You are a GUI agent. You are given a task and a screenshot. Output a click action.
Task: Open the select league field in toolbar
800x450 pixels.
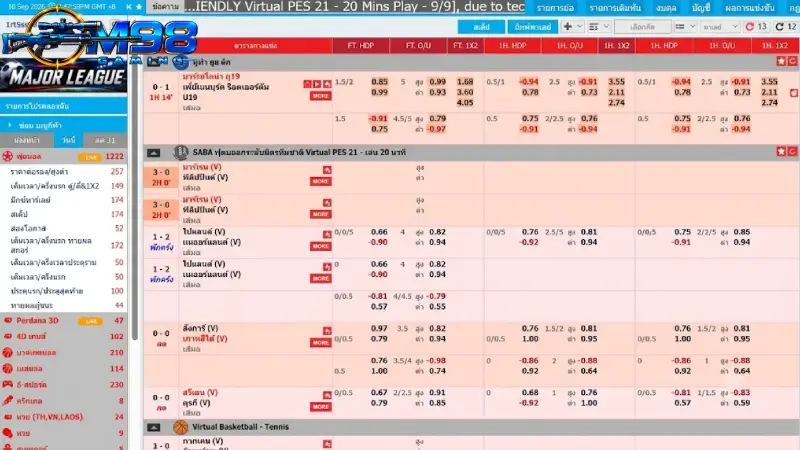pos(642,27)
